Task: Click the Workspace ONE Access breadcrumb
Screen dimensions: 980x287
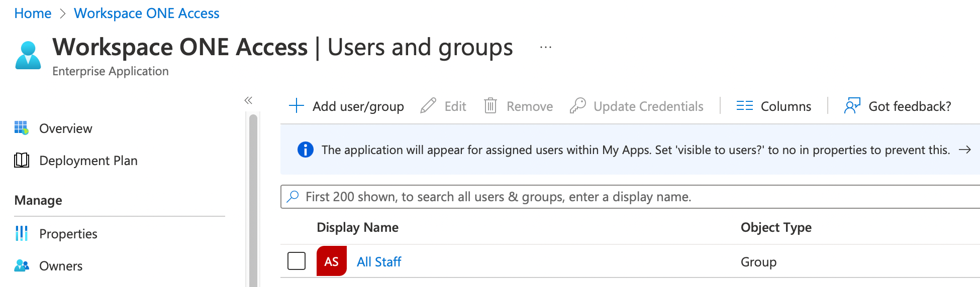Action: click(146, 14)
